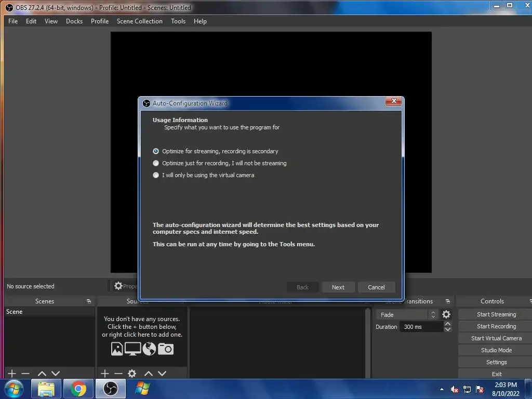
Task: Click the Duration 300 ms field
Action: 422,327
